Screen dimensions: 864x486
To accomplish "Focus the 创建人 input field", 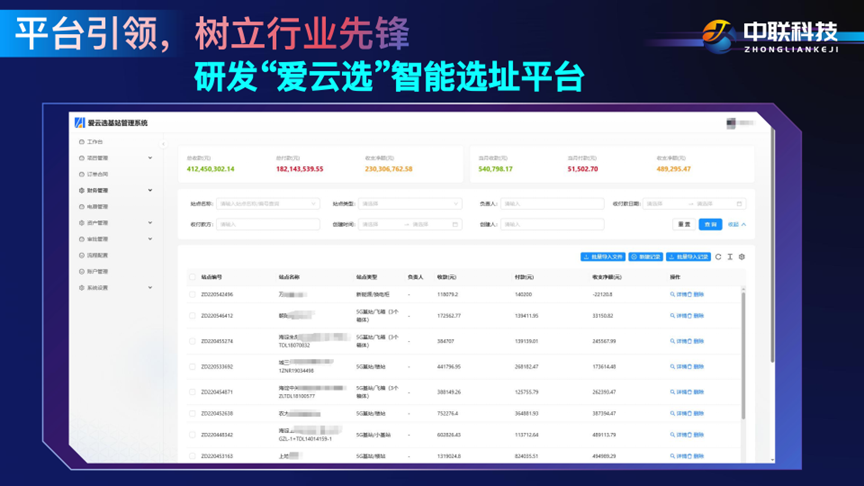I will pos(552,224).
